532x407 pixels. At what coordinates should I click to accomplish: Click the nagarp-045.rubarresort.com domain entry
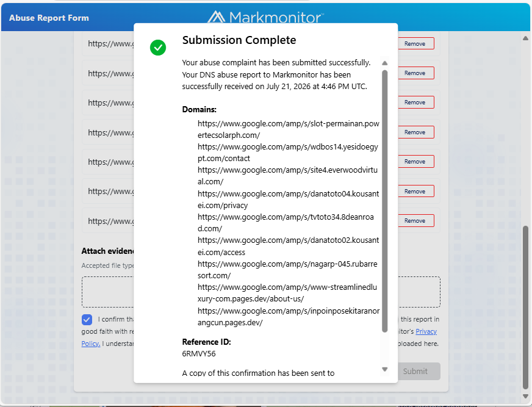click(x=287, y=270)
